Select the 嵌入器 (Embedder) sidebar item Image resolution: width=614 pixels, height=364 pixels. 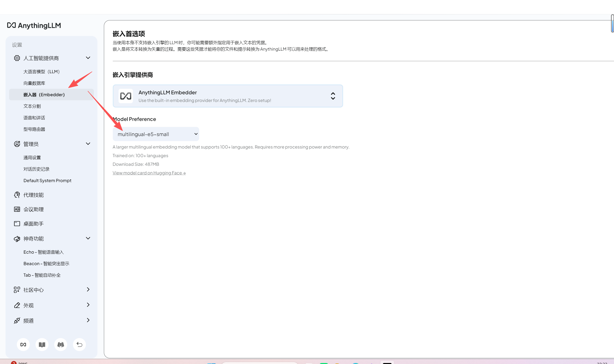(x=52, y=95)
